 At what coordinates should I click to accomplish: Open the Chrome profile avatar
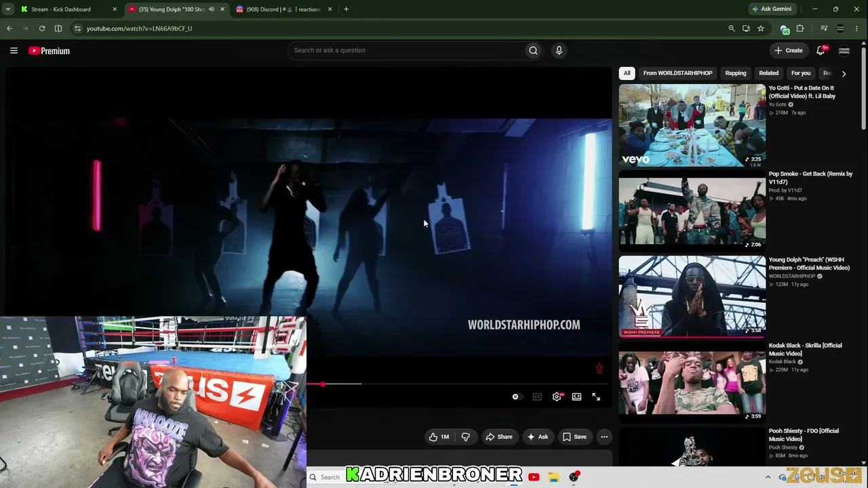pyautogui.click(x=841, y=28)
